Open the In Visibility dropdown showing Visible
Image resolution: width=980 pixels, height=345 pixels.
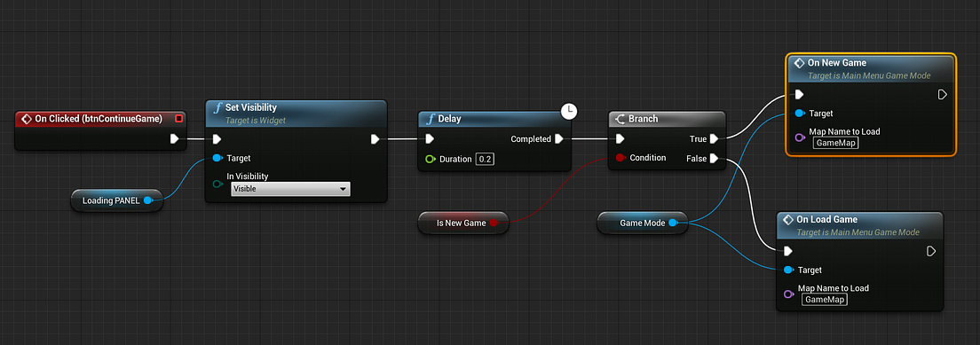pyautogui.click(x=290, y=189)
